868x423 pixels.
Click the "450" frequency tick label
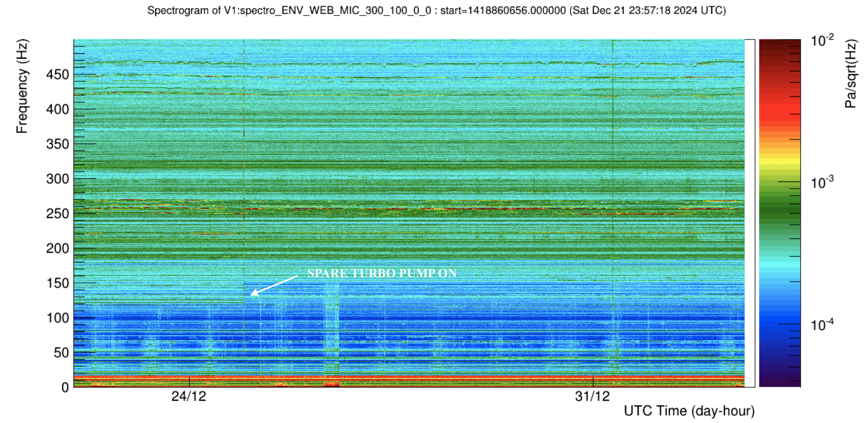(x=58, y=74)
